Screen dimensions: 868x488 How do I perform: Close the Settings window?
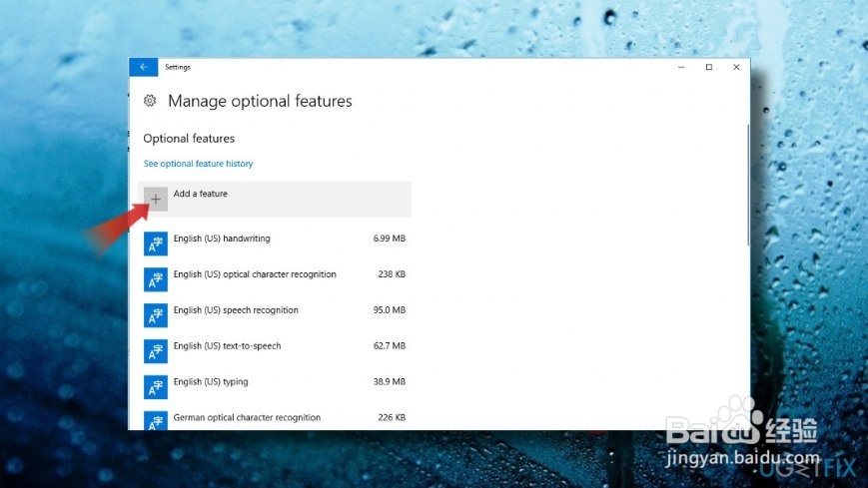point(736,67)
